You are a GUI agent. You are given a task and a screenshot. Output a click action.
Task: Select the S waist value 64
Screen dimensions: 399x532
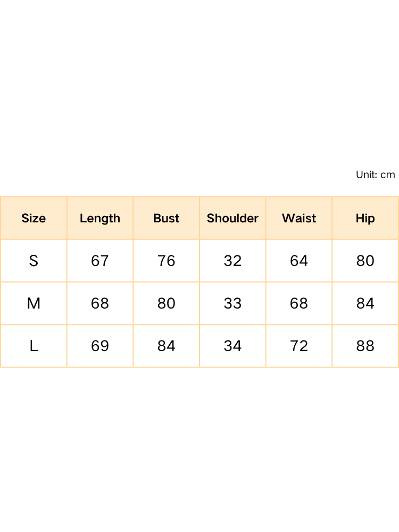click(x=299, y=261)
